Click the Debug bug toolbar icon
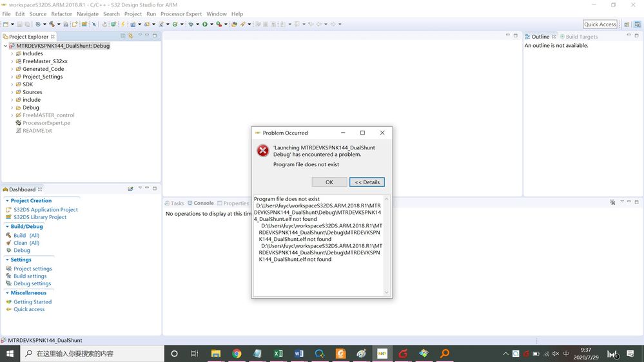Viewport: 644px width, 362px height. tap(191, 24)
